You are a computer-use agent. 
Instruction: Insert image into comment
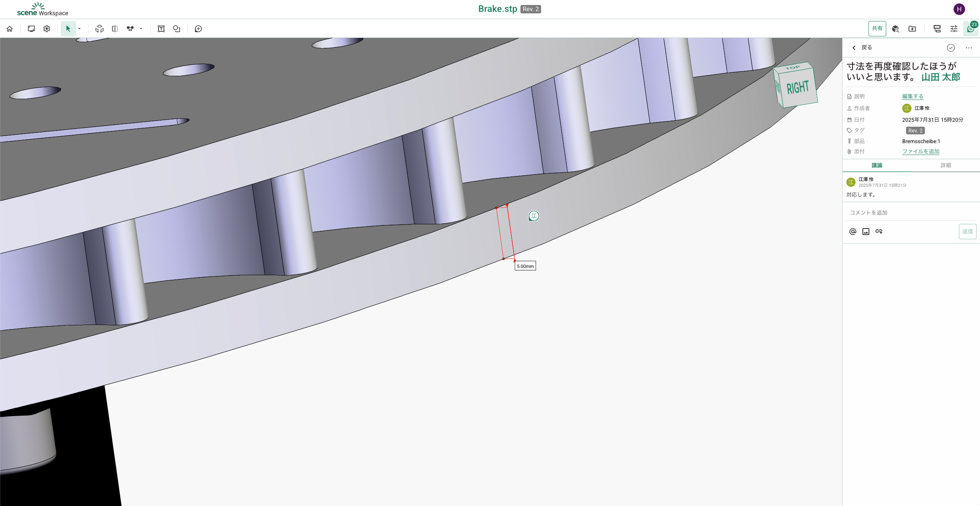coord(866,232)
